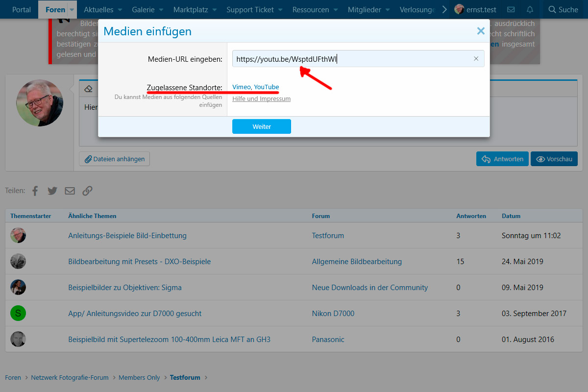Click the large user profile avatar
Screen dimensions: 588x392
(x=40, y=103)
